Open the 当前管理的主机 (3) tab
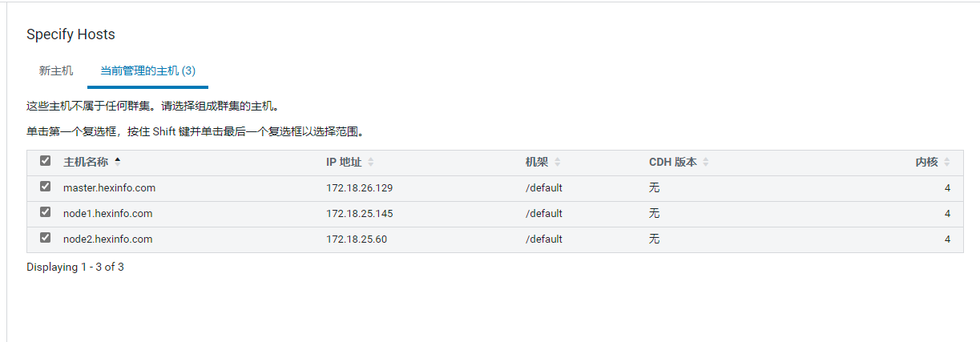The image size is (980, 342). [x=147, y=70]
